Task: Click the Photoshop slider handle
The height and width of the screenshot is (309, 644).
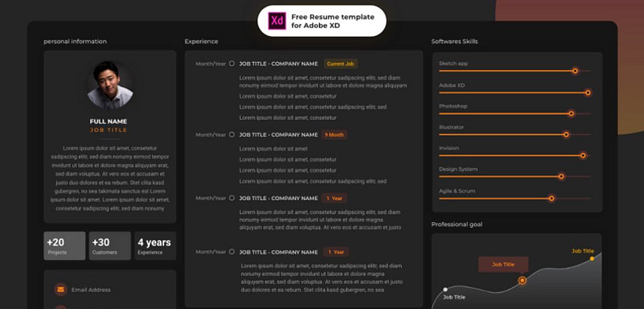Action: [571, 114]
